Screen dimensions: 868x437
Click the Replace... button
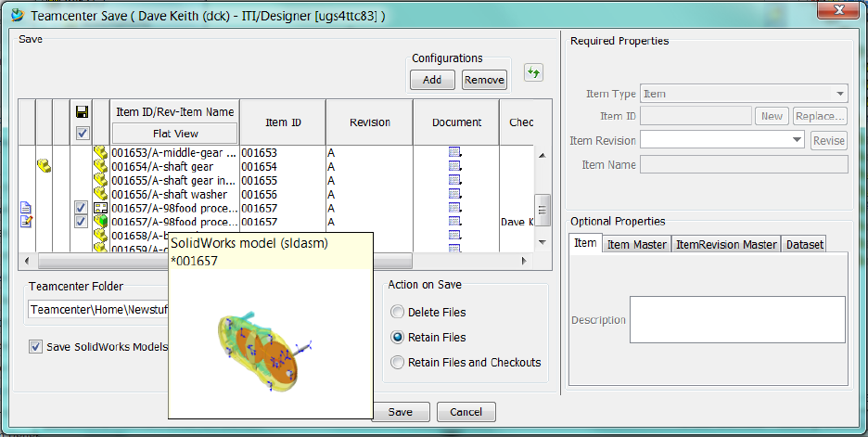tap(820, 116)
